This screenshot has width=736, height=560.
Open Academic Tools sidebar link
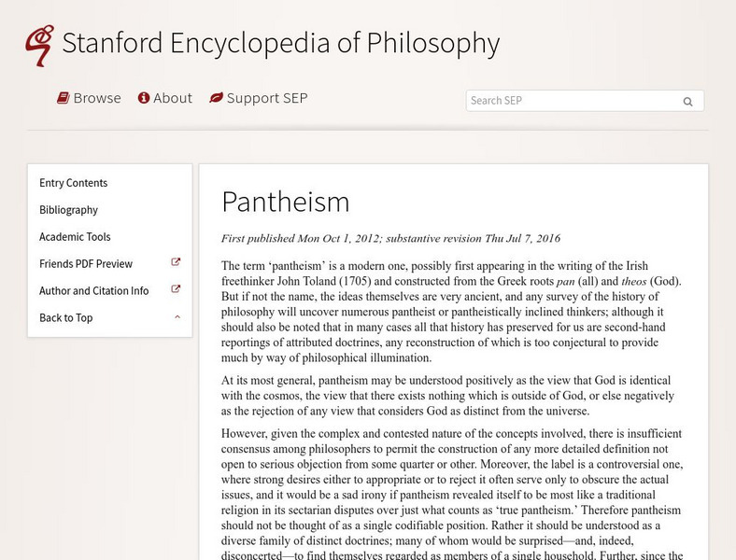point(75,237)
